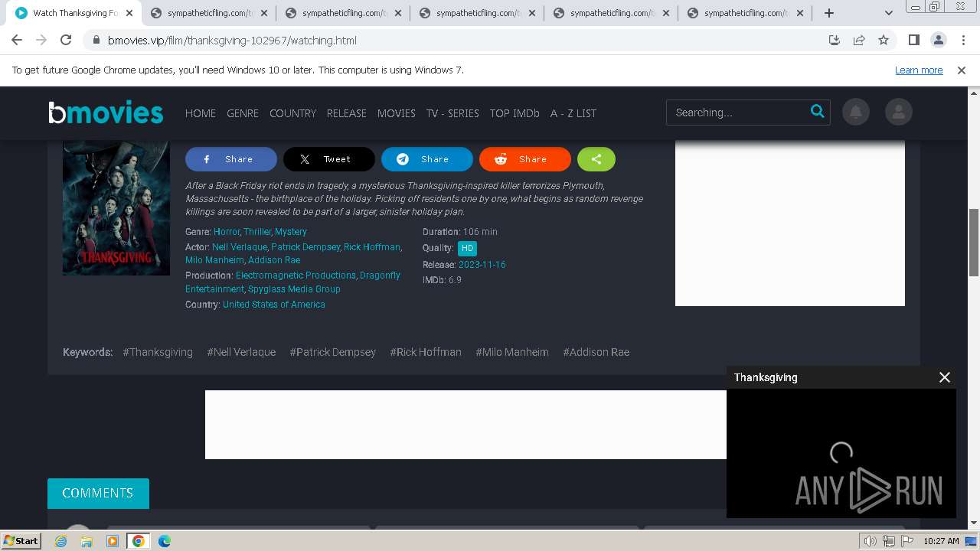Open Electromagnetic Productions link

(296, 275)
